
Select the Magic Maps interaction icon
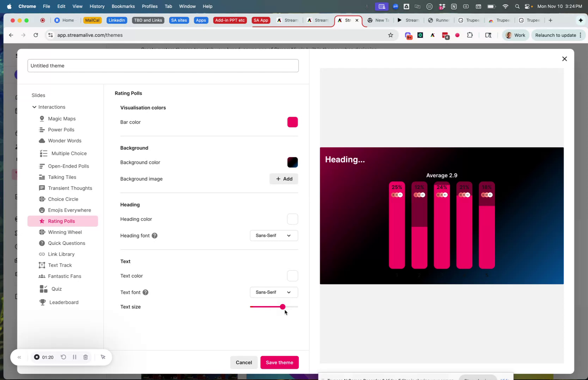[x=42, y=119]
